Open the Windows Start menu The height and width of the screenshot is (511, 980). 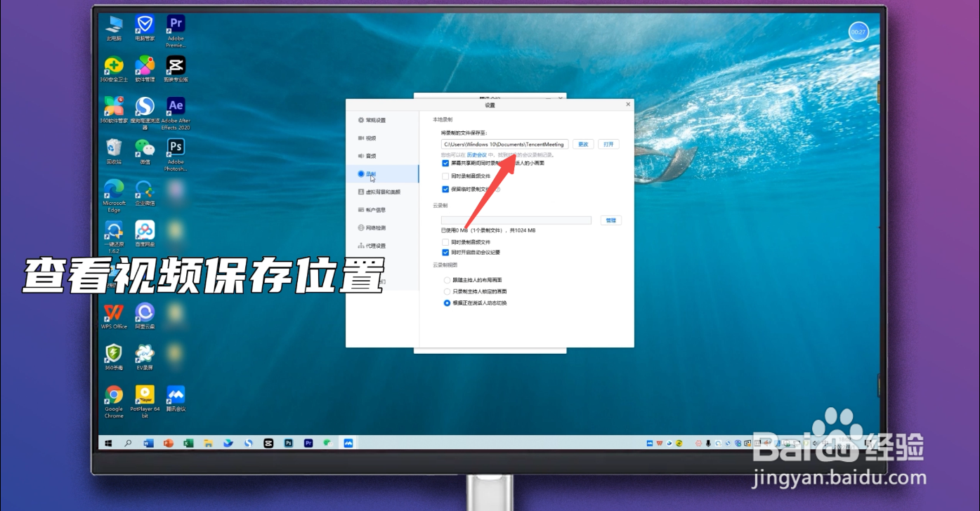[109, 444]
